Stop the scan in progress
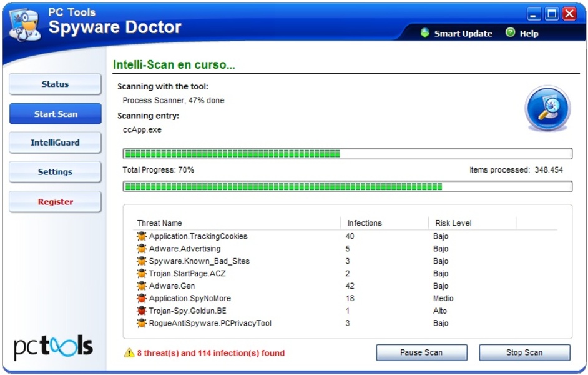The width and height of the screenshot is (588, 375). click(x=524, y=352)
